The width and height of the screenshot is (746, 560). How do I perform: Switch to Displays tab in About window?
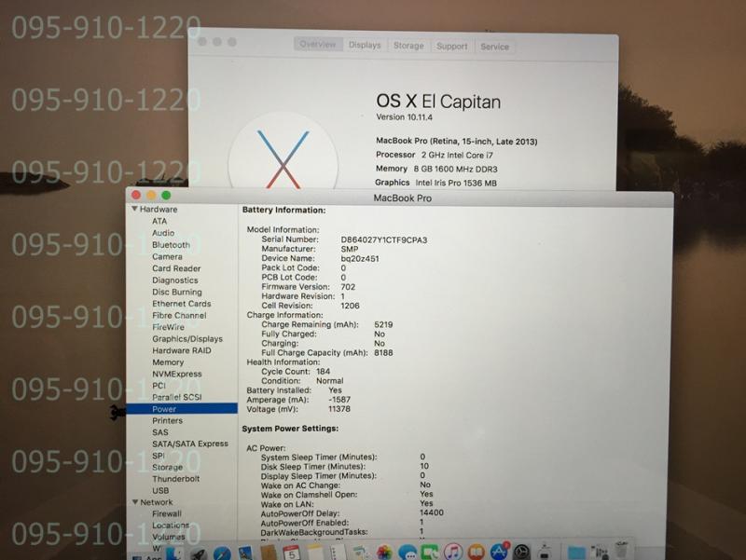pyautogui.click(x=365, y=45)
